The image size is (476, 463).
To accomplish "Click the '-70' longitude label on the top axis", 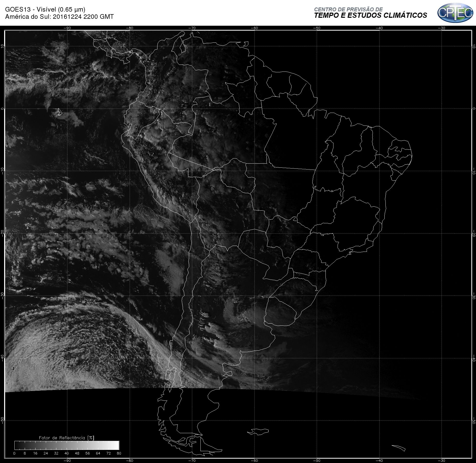I will (x=192, y=28).
